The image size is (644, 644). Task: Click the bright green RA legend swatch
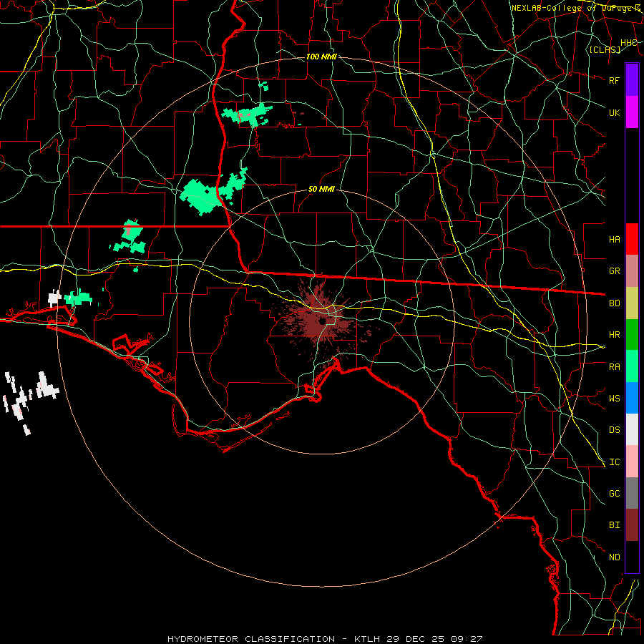(632, 366)
